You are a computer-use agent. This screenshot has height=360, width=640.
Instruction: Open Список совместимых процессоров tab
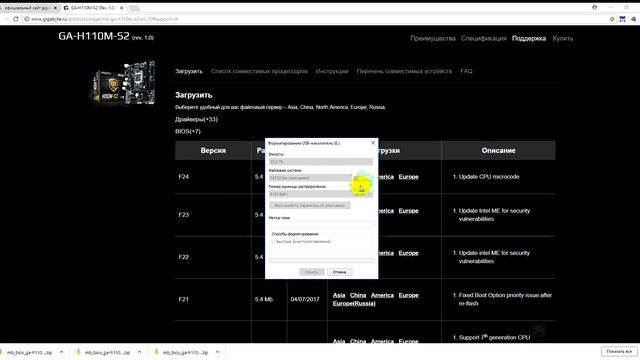tap(259, 71)
